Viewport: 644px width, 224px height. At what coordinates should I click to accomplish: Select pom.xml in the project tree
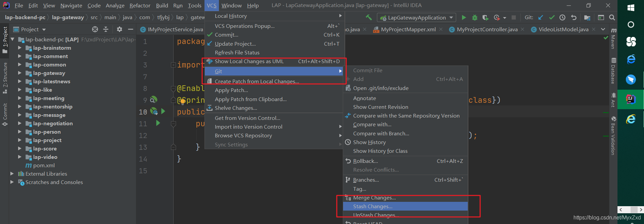coord(44,165)
